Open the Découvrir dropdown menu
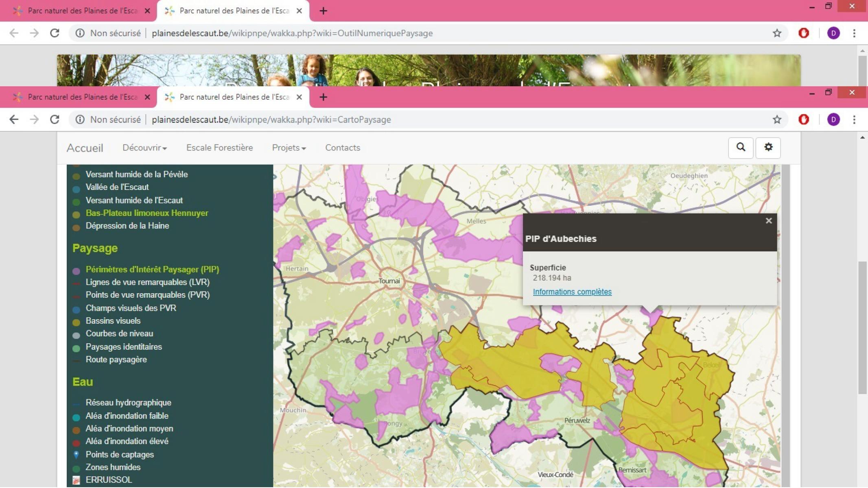The width and height of the screenshot is (868, 488). 144,148
